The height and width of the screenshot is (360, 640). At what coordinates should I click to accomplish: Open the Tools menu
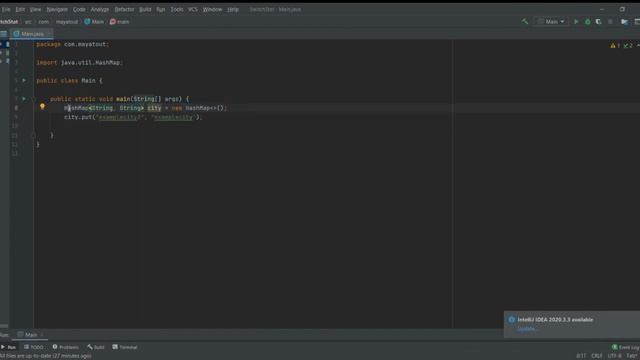pyautogui.click(x=177, y=9)
